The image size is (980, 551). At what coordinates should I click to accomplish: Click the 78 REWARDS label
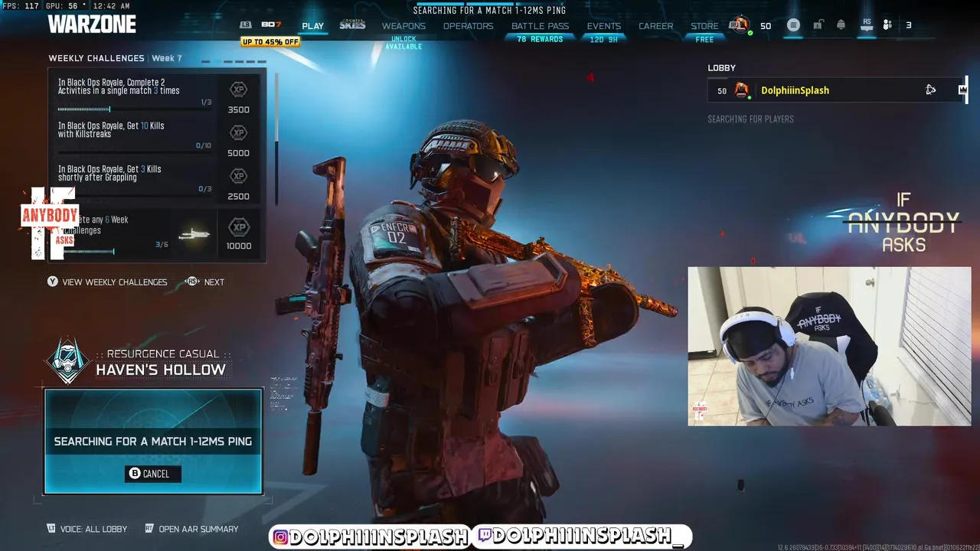pos(540,40)
